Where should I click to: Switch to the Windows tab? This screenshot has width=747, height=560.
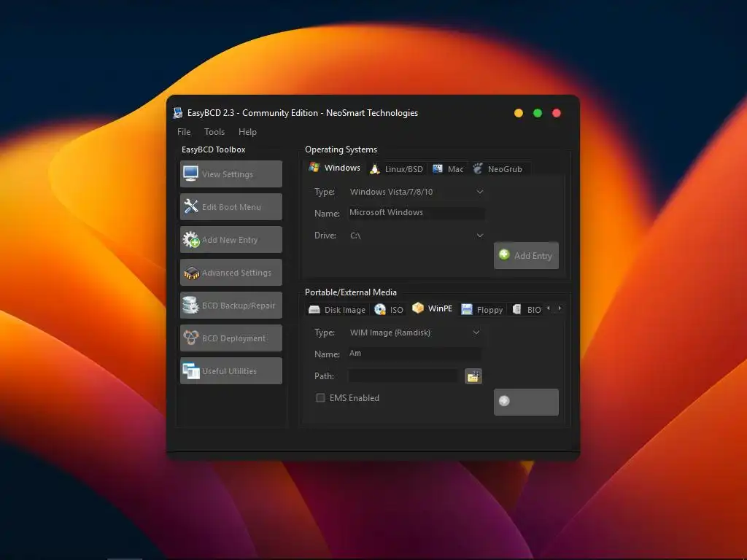click(334, 168)
